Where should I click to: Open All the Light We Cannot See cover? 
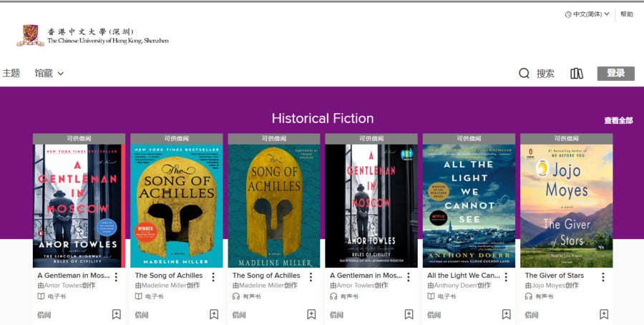click(469, 206)
